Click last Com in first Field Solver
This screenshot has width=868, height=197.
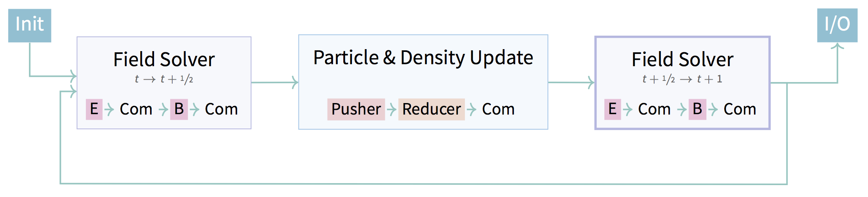point(221,109)
